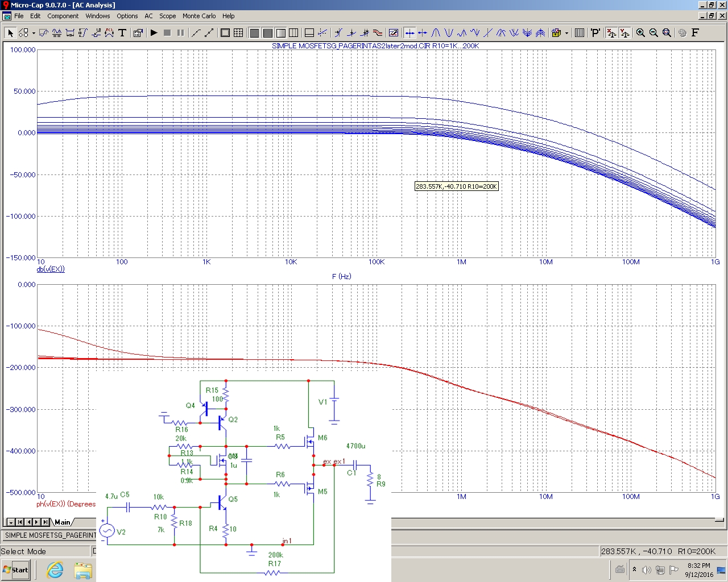
Task: Toggle the vertical axis grids button
Action: click(267, 33)
